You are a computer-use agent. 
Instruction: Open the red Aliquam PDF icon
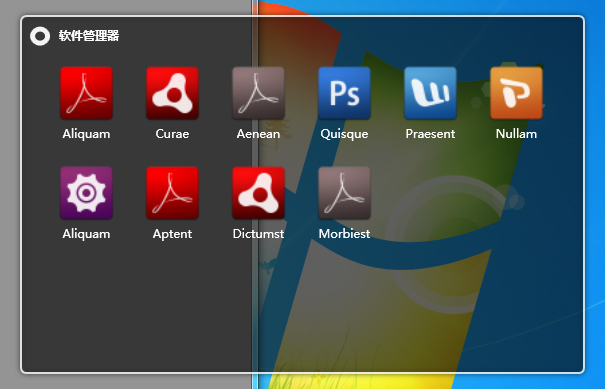coord(86,93)
